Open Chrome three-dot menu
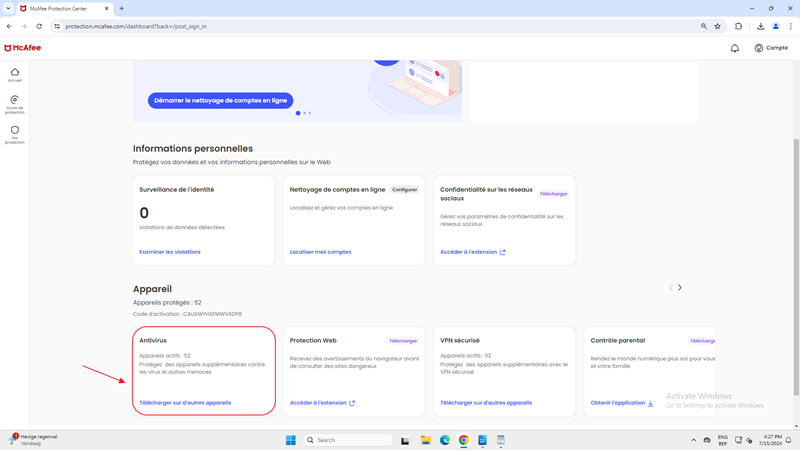This screenshot has height=450, width=800. (791, 26)
